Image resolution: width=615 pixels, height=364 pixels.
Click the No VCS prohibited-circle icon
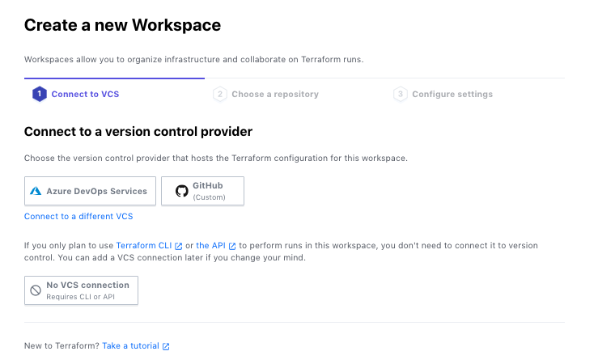click(x=36, y=290)
